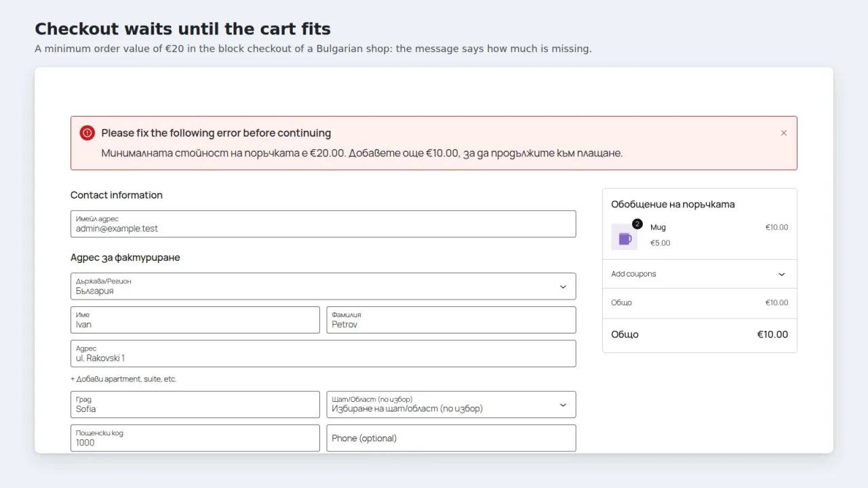Image resolution: width=868 pixels, height=488 pixels.
Task: Click the Пощенски код postcode field
Action: click(195, 438)
